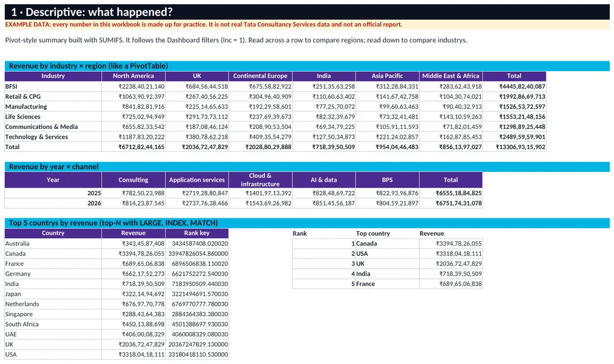Image resolution: width=614 pixels, height=364 pixels.
Task: Select the 'BPS' column header
Action: (387, 180)
